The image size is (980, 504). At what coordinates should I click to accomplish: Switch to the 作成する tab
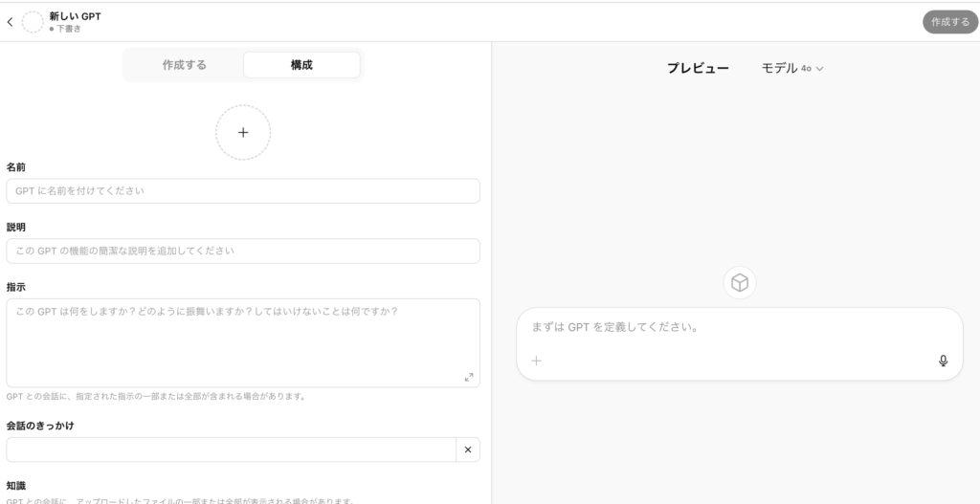(185, 65)
